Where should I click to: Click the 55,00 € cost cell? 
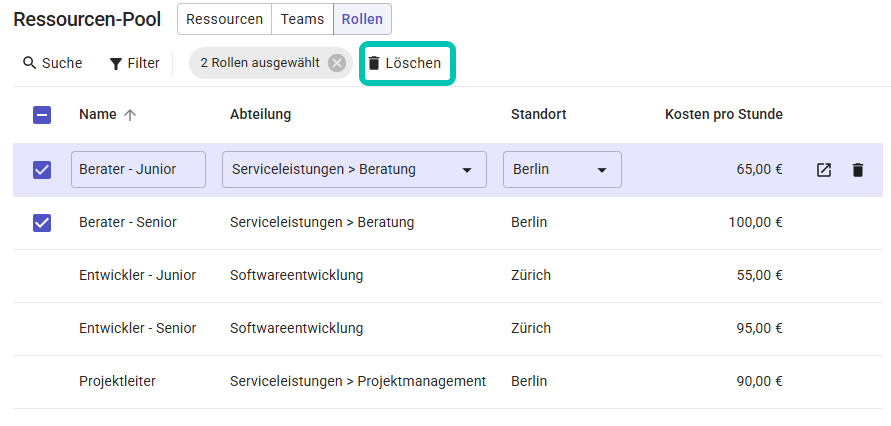(x=759, y=275)
